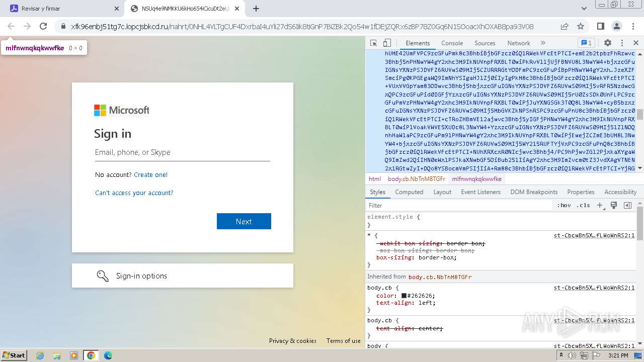Switch to the Console tab
The image size is (644, 362).
[x=452, y=43]
